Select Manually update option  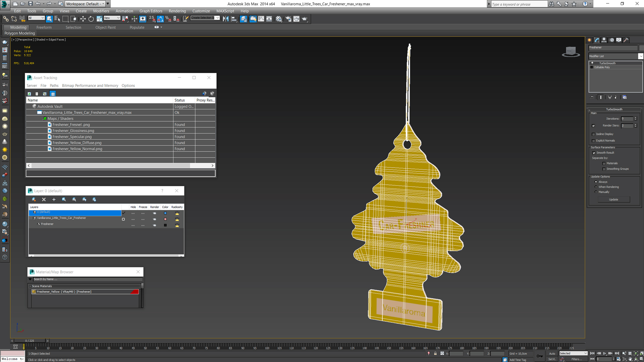pos(596,192)
